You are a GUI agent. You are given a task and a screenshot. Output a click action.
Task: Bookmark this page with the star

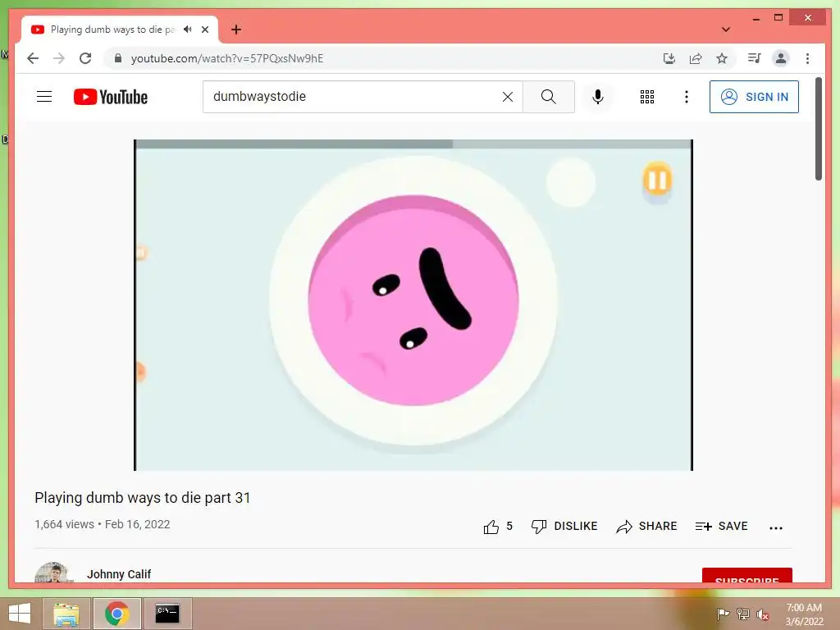click(722, 58)
